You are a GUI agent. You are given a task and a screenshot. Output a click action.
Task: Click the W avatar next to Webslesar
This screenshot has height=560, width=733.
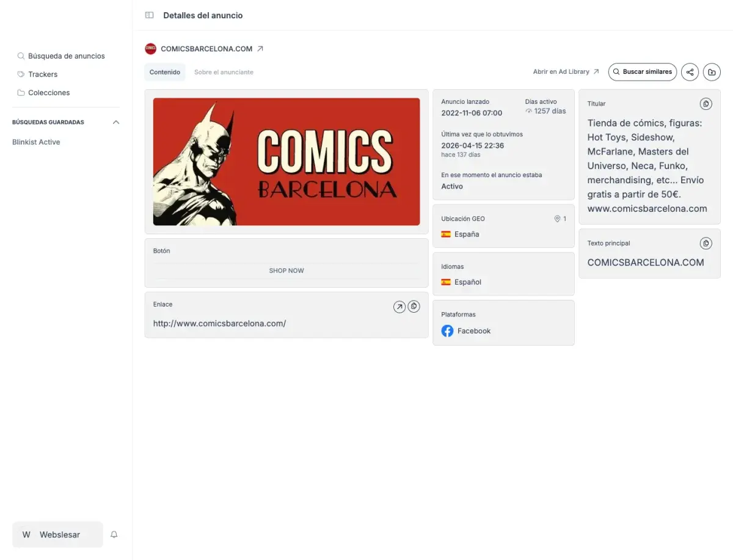(x=26, y=534)
